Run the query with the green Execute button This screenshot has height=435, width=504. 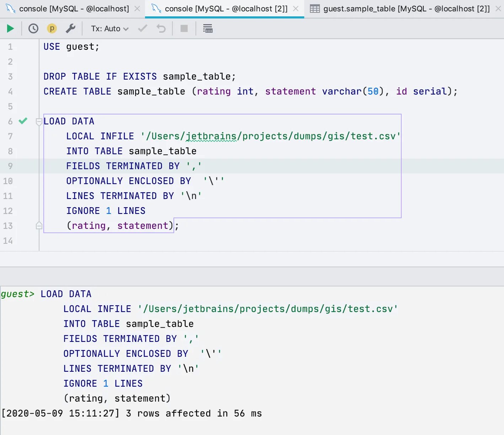click(x=10, y=28)
